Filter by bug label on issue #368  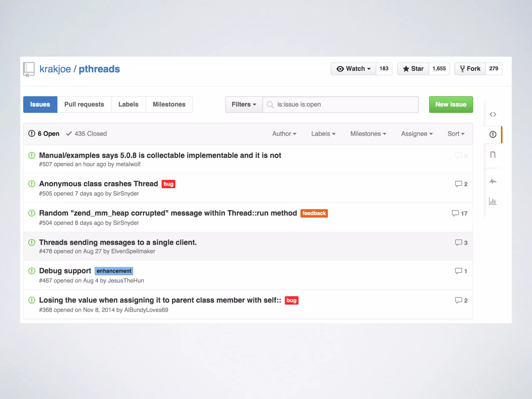coord(291,300)
